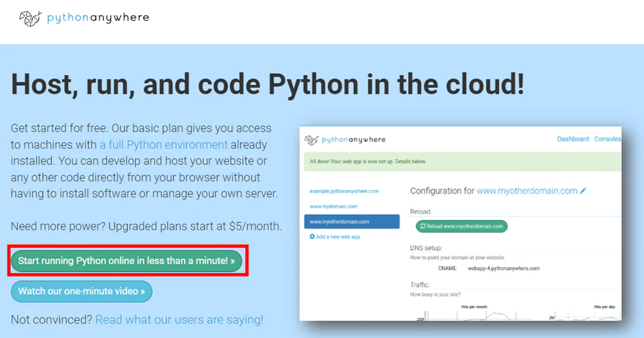Click the 'Upgraded plans start at $5/month' text

[195, 227]
